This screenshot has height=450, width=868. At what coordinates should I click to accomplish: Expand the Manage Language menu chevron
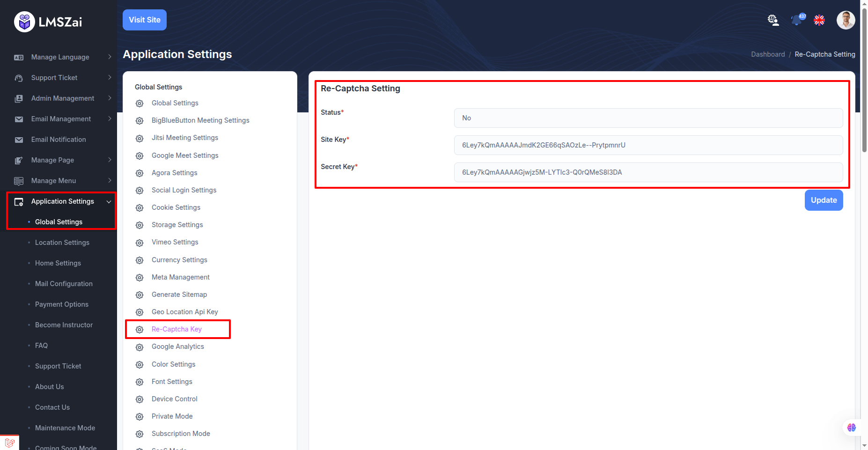110,57
